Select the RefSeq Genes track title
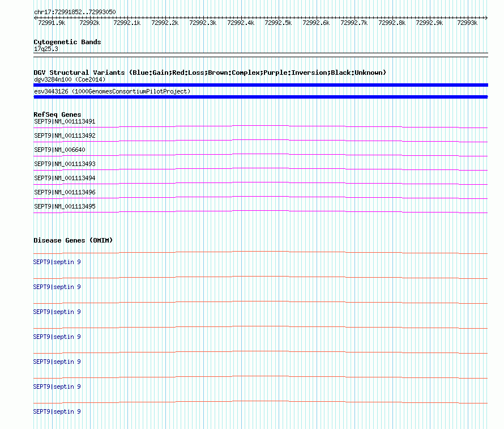The height and width of the screenshot is (429, 504). 57,114
